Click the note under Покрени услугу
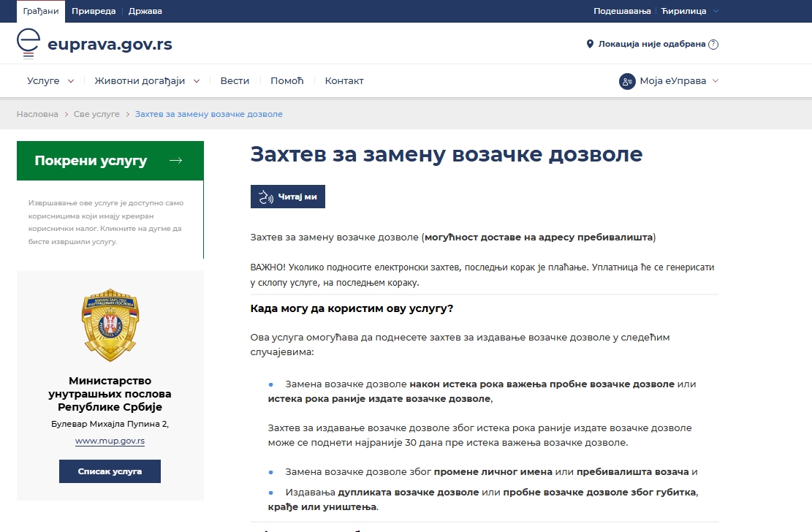 point(106,222)
